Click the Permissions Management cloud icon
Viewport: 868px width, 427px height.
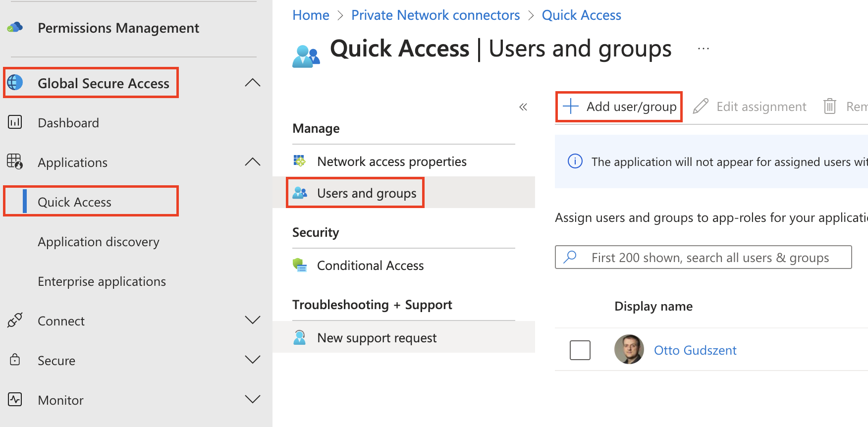pos(15,27)
